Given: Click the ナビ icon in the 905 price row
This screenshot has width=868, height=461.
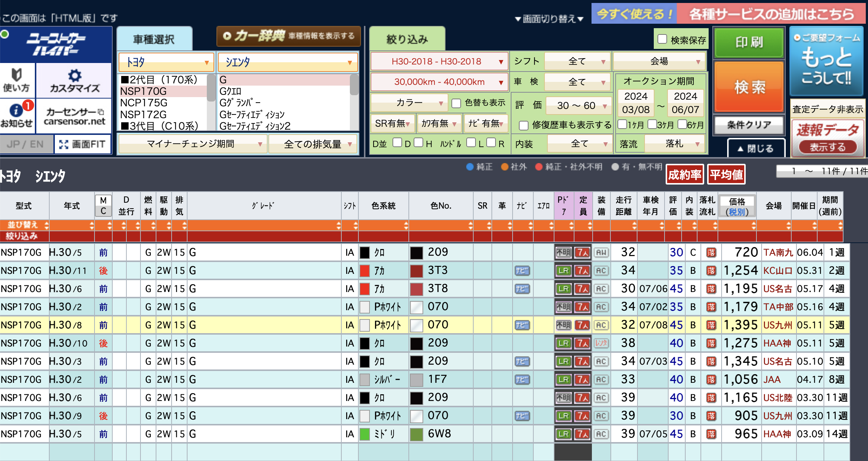Looking at the screenshot, I should point(522,416).
